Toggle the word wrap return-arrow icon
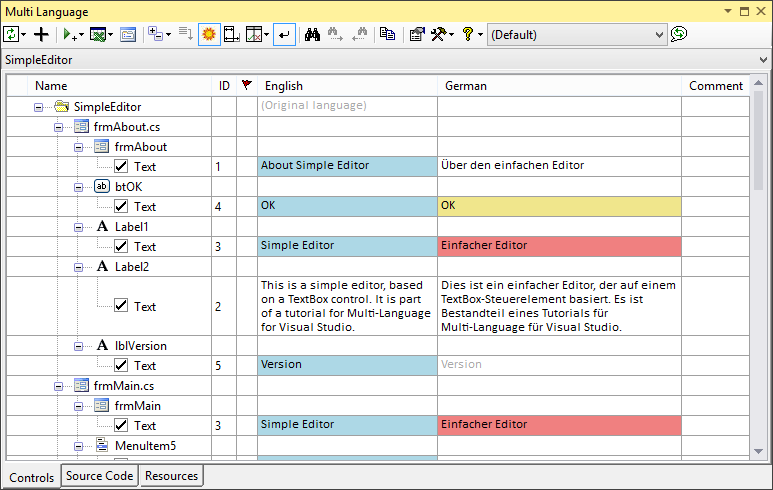Viewport: 773px width, 490px height. (x=284, y=35)
